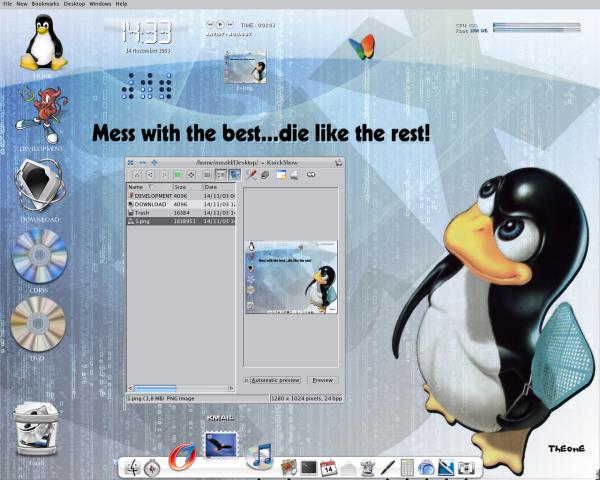Screen dimensions: 600x480
Task: Click the RAM usage bar
Action: [536, 30]
